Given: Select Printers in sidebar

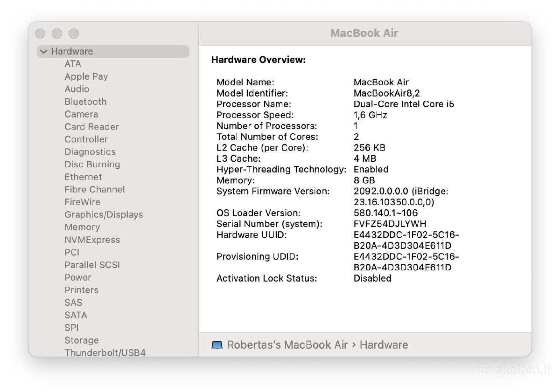Looking at the screenshot, I should tap(82, 290).
